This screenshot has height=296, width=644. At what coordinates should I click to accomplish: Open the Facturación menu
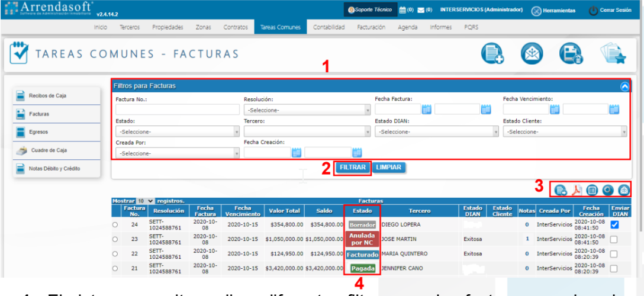tap(371, 27)
